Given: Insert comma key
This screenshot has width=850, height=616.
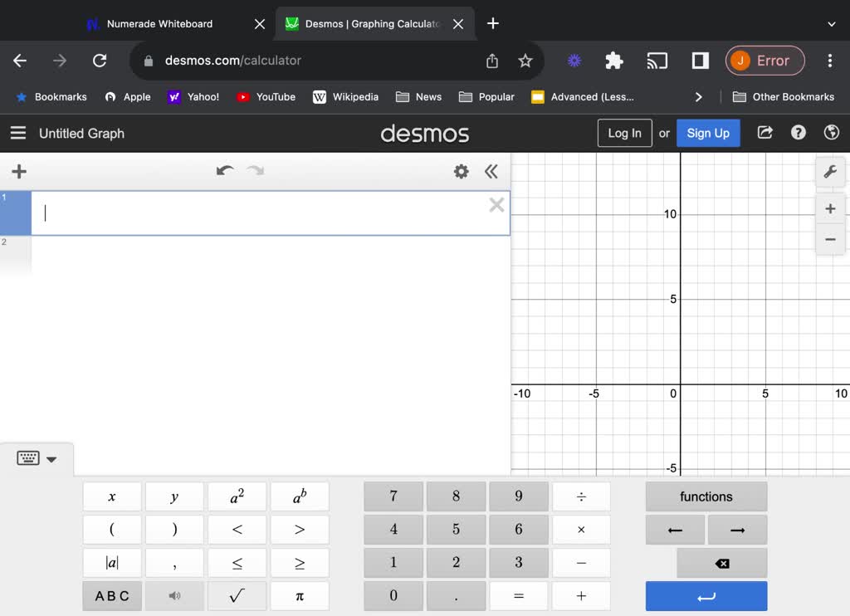Looking at the screenshot, I should 174,563.
